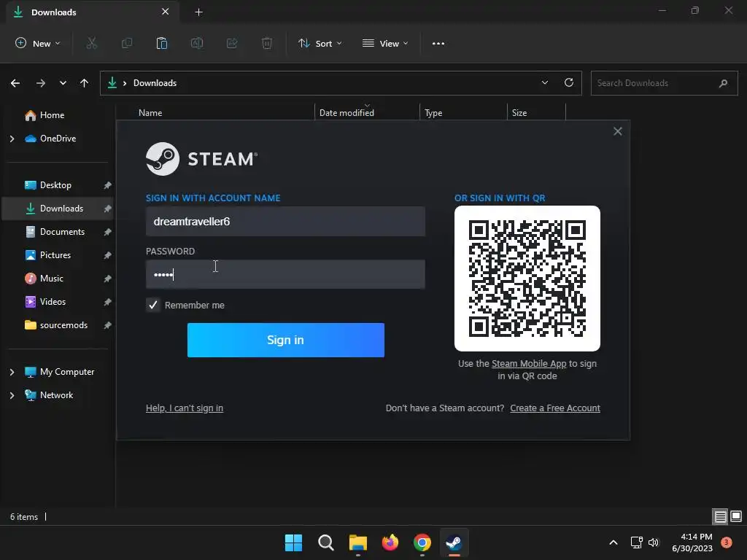Unpin Documents from quick access
This screenshot has height=560, width=747.
pyautogui.click(x=108, y=232)
